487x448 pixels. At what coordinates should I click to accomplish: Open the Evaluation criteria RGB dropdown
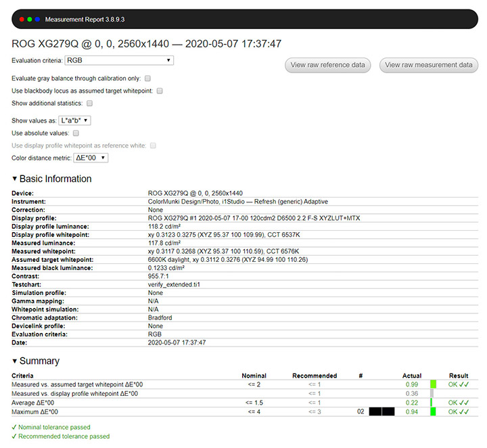(119, 60)
